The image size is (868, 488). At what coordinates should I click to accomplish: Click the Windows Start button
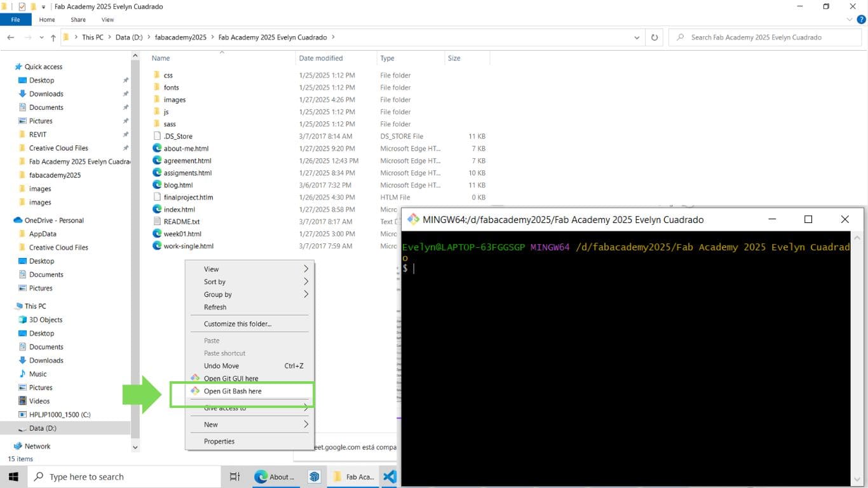13,477
